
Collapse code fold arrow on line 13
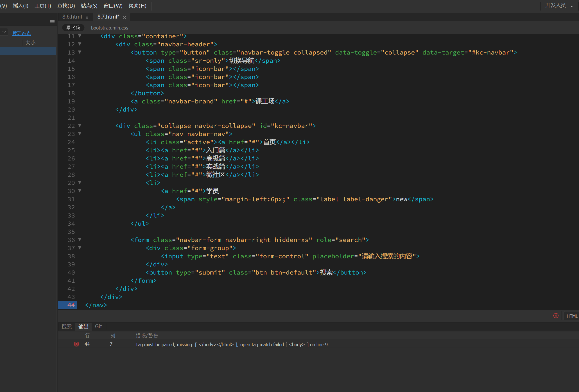click(80, 52)
